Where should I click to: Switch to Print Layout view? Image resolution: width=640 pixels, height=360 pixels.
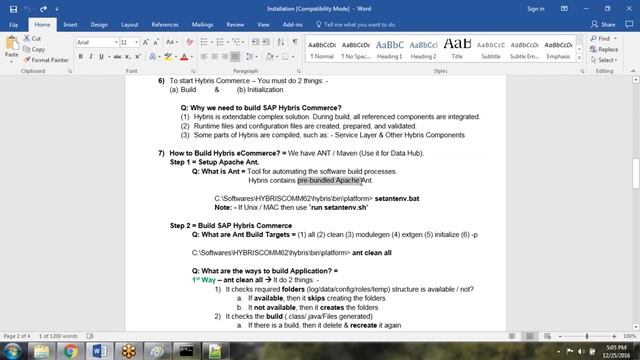(x=529, y=336)
